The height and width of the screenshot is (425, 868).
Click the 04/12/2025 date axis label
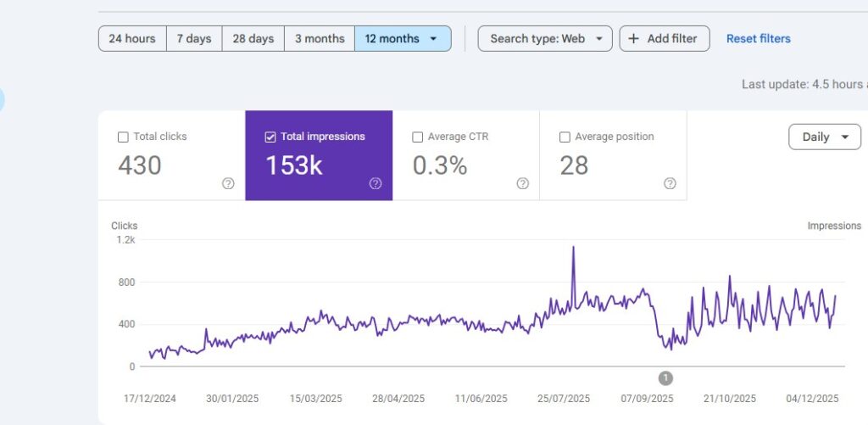812,399
